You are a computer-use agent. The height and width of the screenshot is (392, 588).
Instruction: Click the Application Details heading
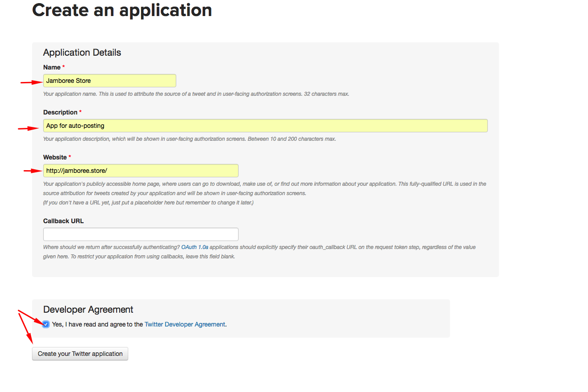click(82, 53)
